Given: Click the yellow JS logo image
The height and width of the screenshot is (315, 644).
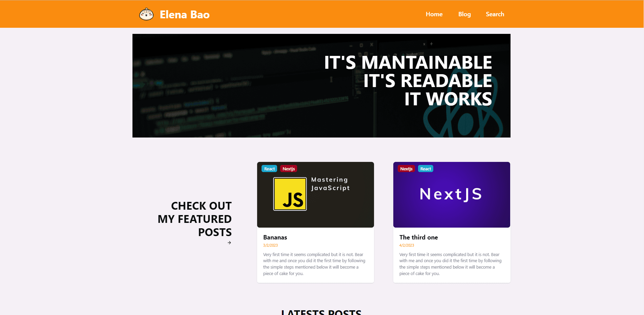Looking at the screenshot, I should coord(290,194).
